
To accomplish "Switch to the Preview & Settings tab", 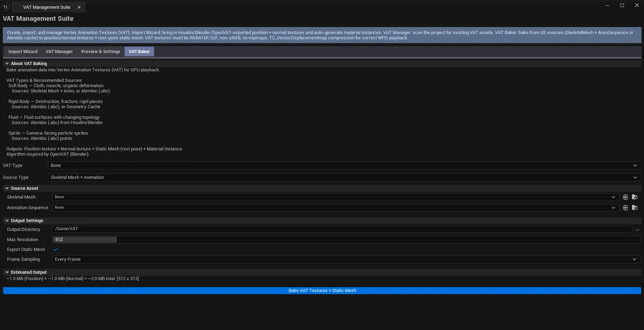I will [101, 51].
